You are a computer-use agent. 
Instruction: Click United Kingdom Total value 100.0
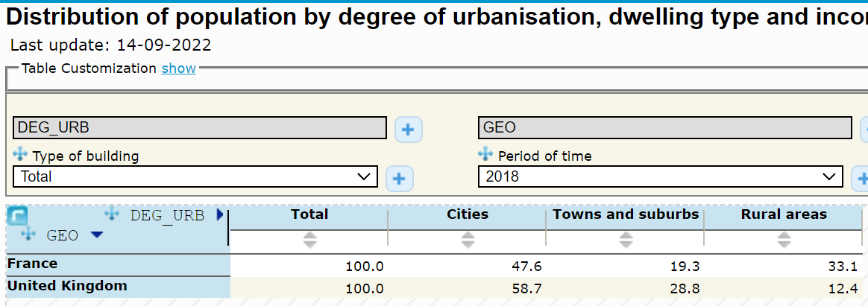364,288
